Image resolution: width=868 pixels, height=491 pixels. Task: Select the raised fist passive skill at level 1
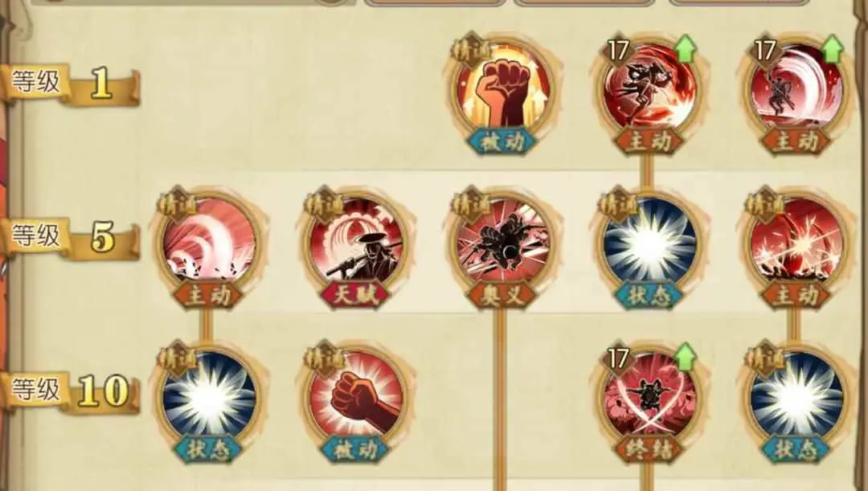[502, 92]
